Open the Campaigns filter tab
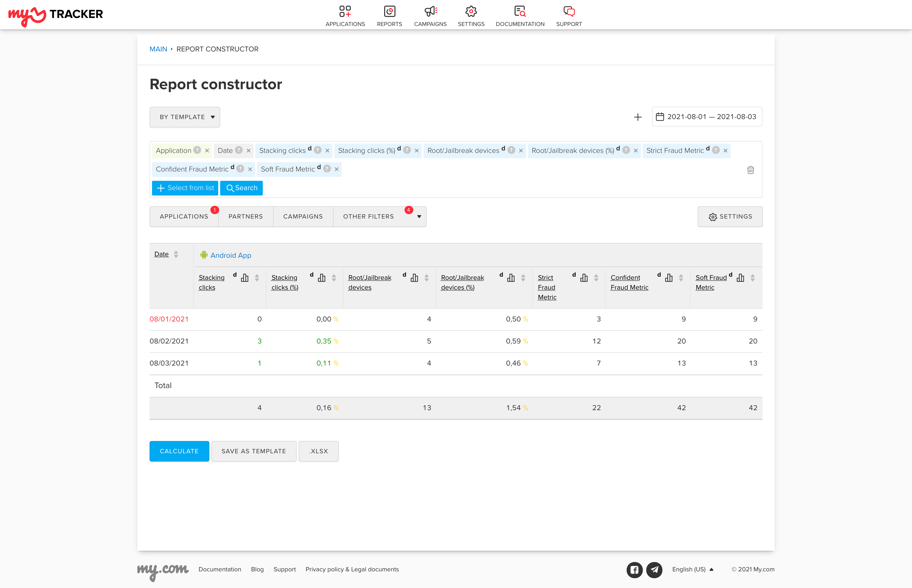Screen dimensions: 912x588 [303, 217]
